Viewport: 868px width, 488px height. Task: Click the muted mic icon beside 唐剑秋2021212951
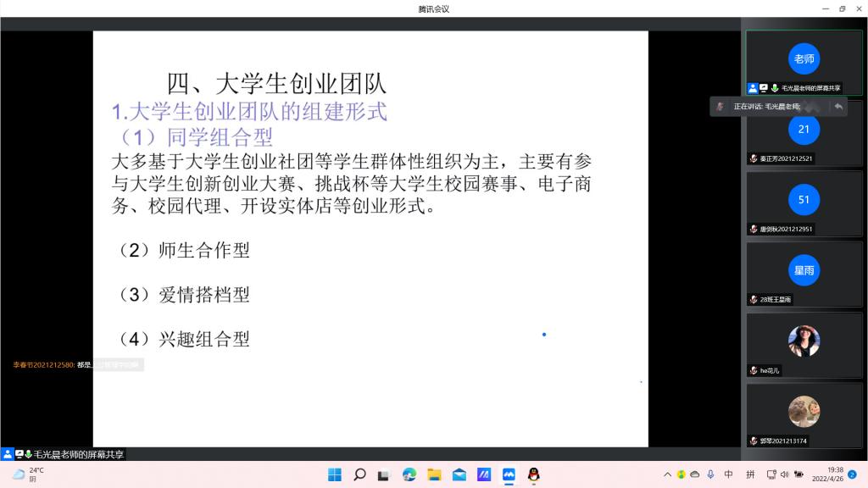coord(754,229)
